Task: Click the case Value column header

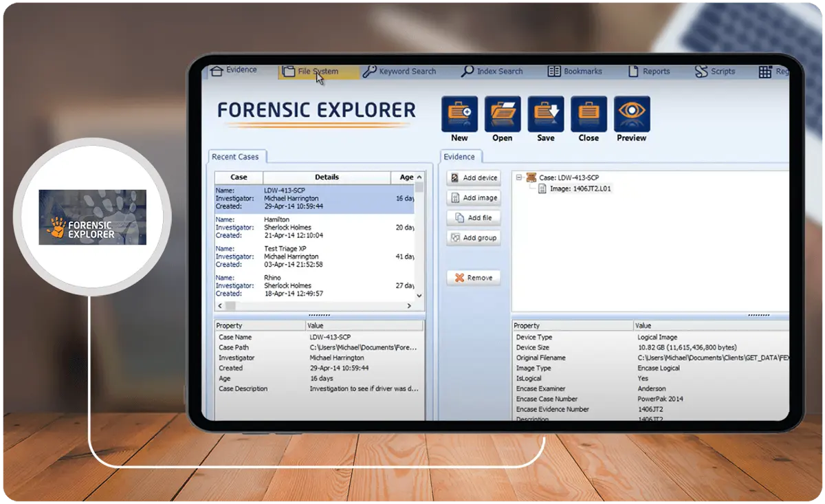Action: tap(364, 326)
